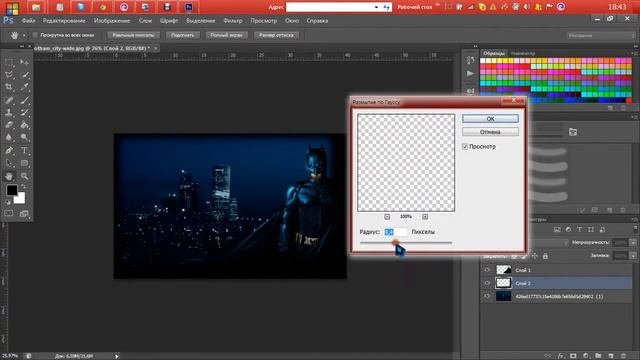Toggle Quick Mask mode icon

point(9,213)
